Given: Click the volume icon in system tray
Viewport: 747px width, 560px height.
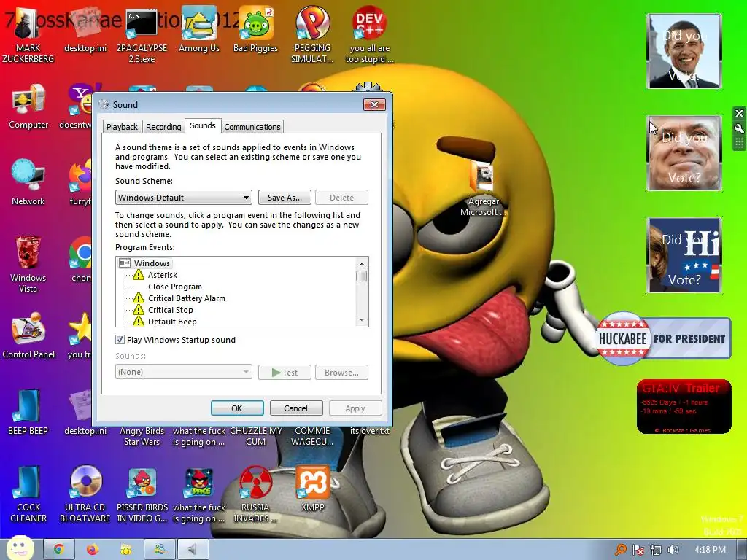Looking at the screenshot, I should pyautogui.click(x=673, y=550).
